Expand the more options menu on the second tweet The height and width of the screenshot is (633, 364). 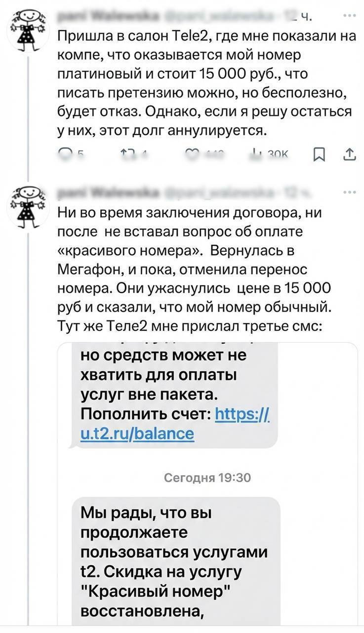coord(349,193)
